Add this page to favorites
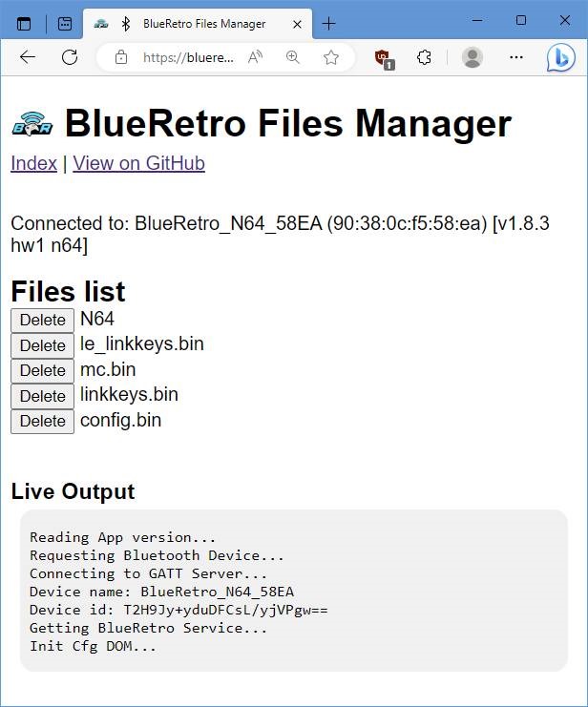Image resolution: width=588 pixels, height=707 pixels. 331,57
